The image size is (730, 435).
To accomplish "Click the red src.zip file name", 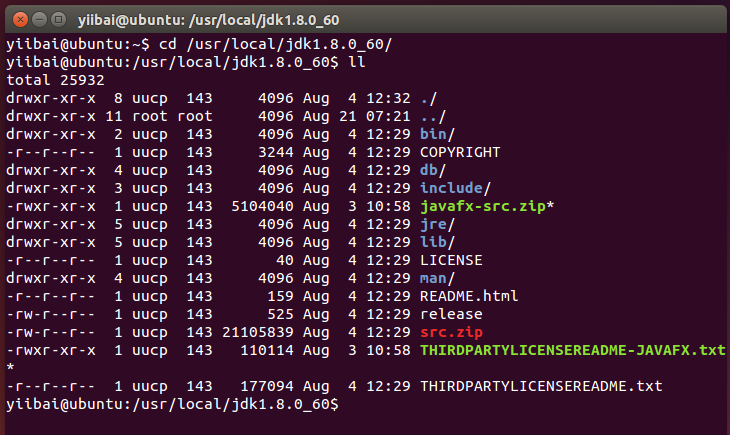I will click(451, 333).
